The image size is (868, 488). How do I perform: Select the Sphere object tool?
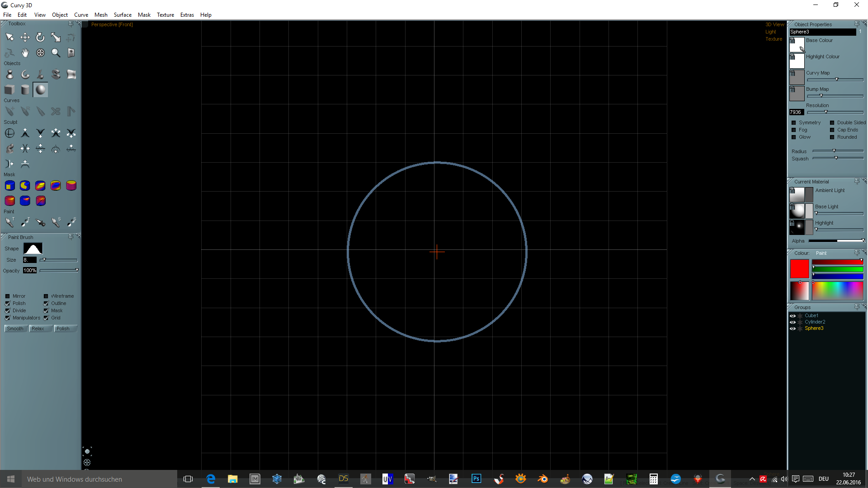coord(40,90)
